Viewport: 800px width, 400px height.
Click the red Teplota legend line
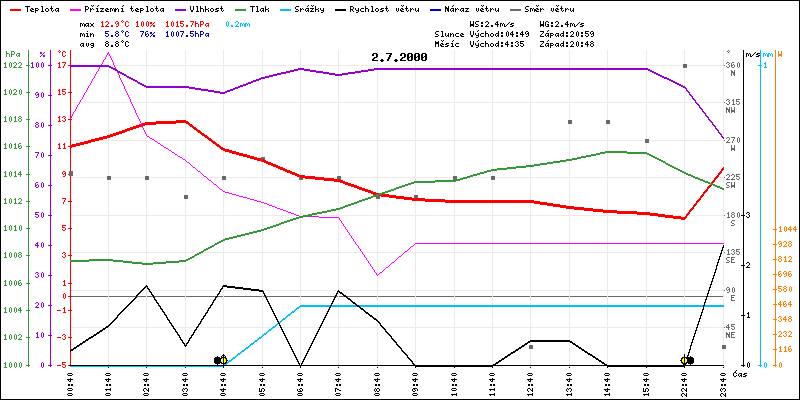pyautogui.click(x=12, y=7)
